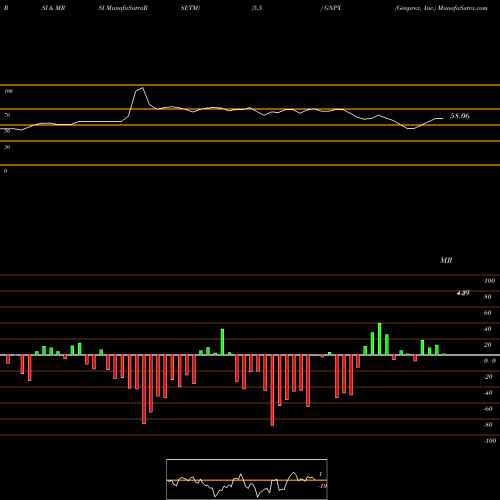500x500 pixels.
Task: Click the (5,5 parameter text in header
Action: (257, 8)
